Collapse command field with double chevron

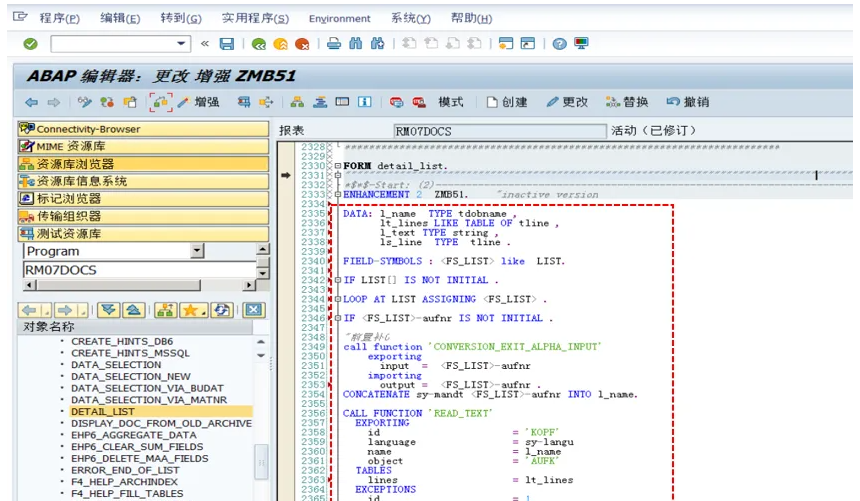pyautogui.click(x=205, y=43)
